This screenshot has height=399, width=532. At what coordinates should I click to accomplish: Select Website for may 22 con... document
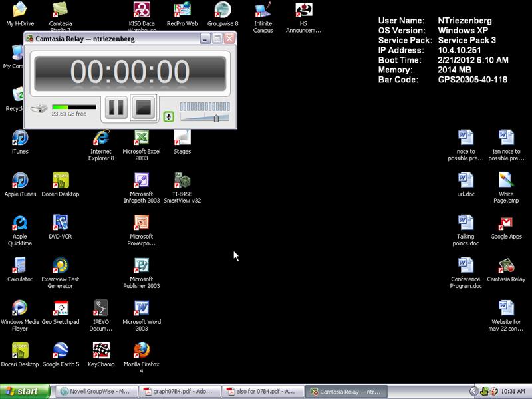pyautogui.click(x=506, y=315)
